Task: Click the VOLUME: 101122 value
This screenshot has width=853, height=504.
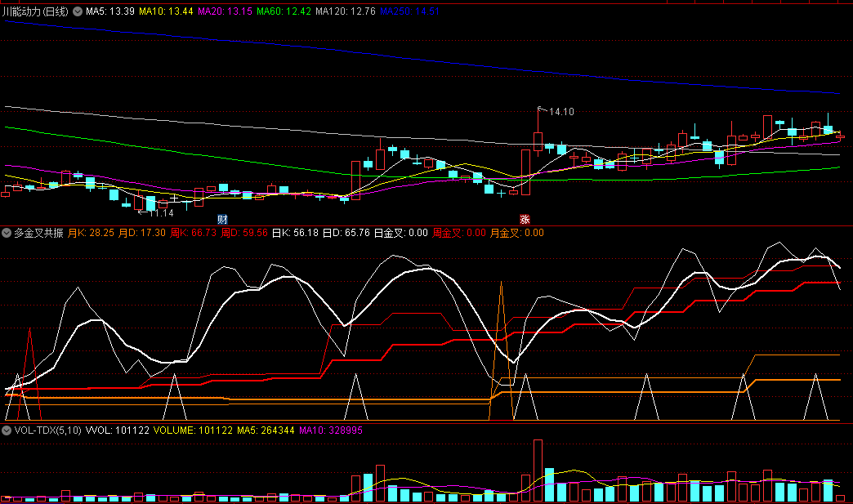Action: tap(193, 430)
